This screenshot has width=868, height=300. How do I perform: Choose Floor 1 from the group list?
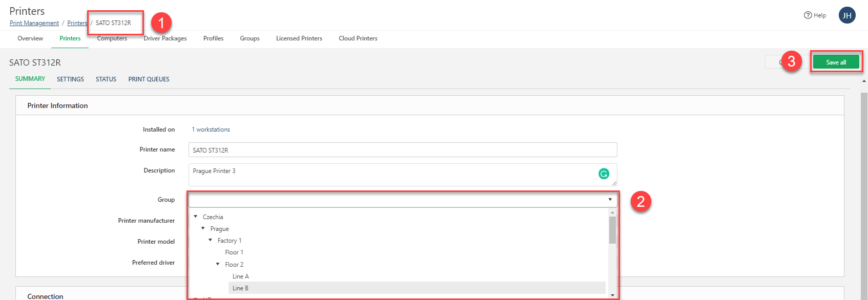tap(234, 252)
